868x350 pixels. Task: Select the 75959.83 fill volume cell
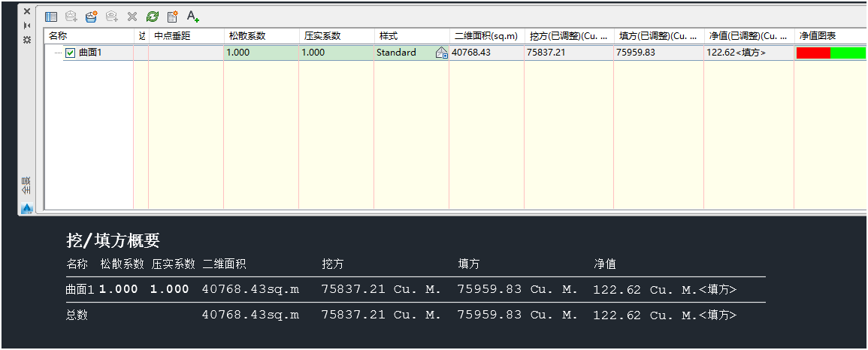coord(659,53)
